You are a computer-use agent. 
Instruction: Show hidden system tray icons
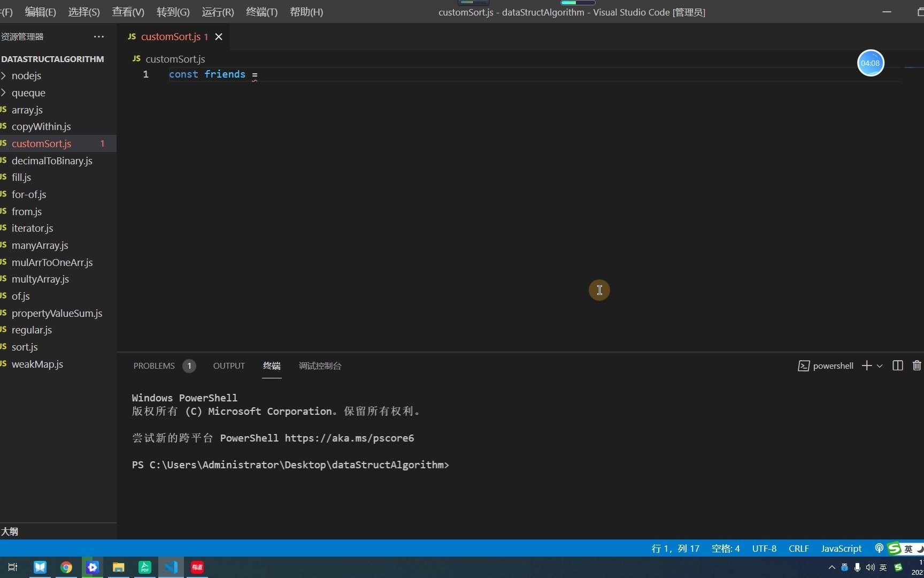831,567
